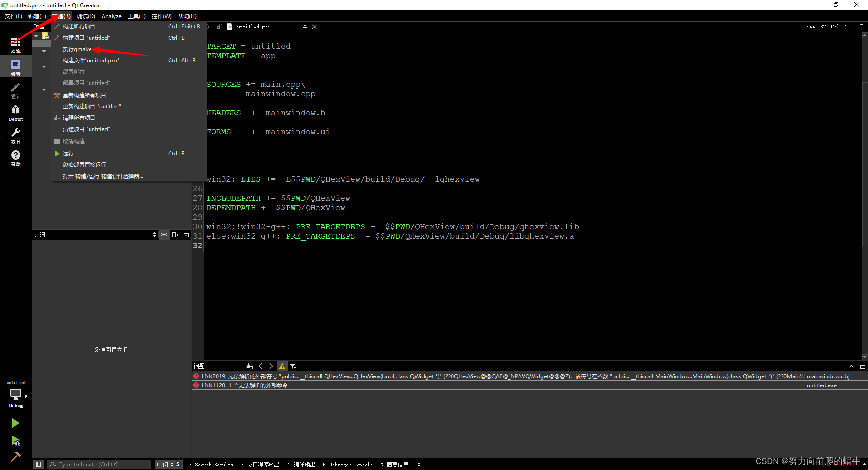
Task: Open the 调试(D) debug menu
Action: 86,16
